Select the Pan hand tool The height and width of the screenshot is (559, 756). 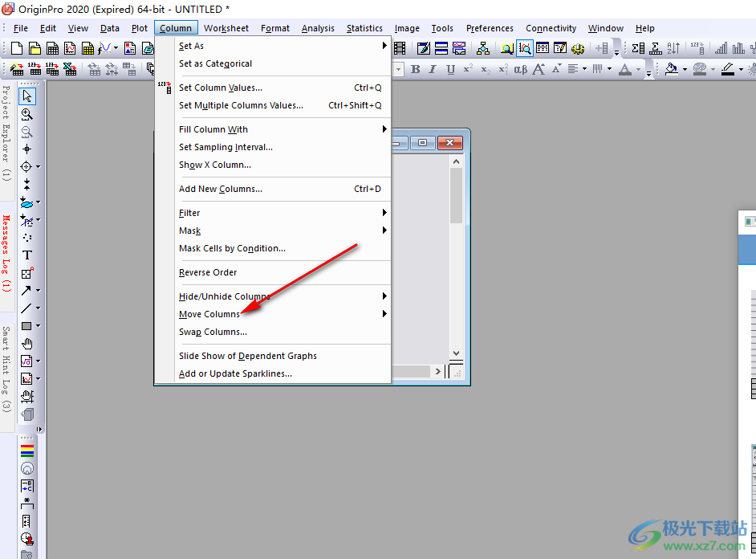[x=27, y=344]
